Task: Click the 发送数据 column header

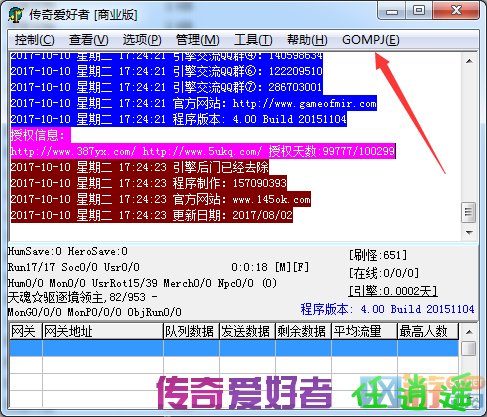Action: point(247,331)
